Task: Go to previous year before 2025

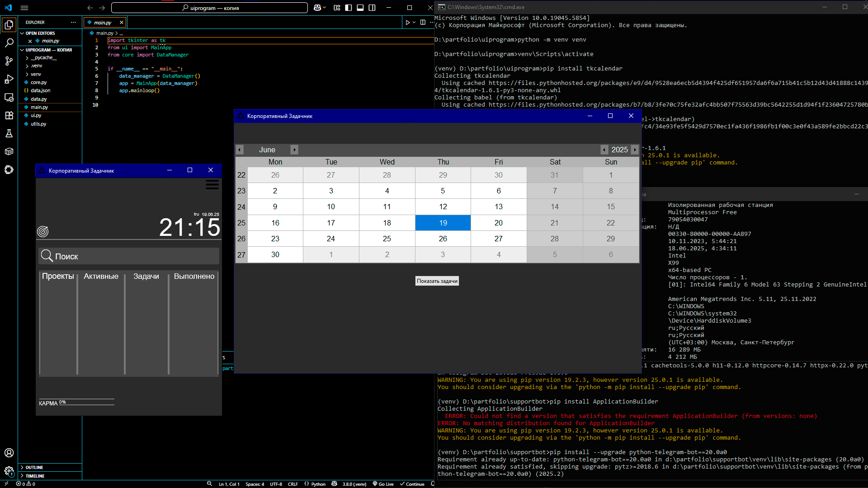Action: point(604,150)
